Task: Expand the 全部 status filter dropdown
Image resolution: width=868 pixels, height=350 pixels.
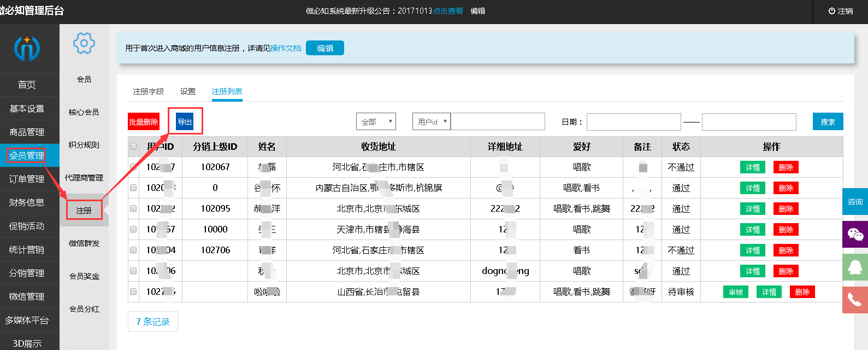Action: pos(376,121)
